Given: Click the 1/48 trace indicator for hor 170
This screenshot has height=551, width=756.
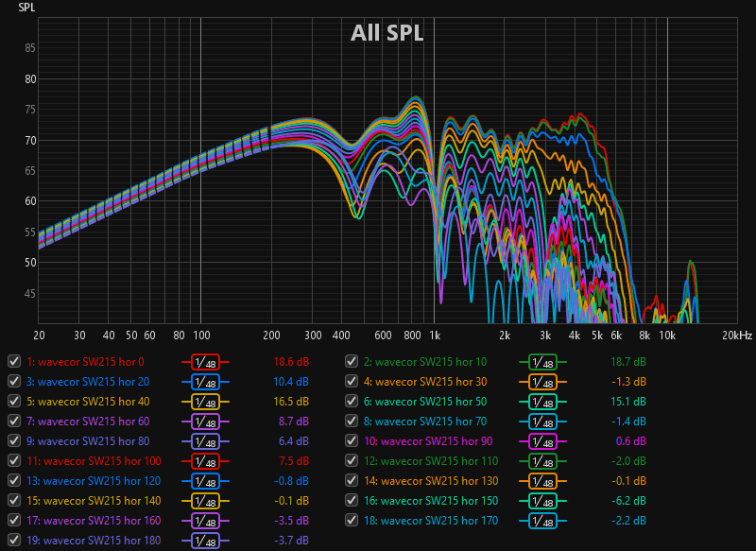Looking at the screenshot, I should tap(542, 521).
